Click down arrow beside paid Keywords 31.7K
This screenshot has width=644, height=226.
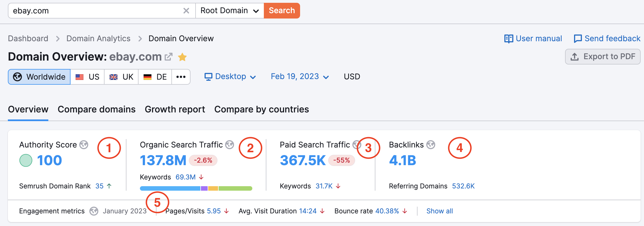tap(338, 186)
